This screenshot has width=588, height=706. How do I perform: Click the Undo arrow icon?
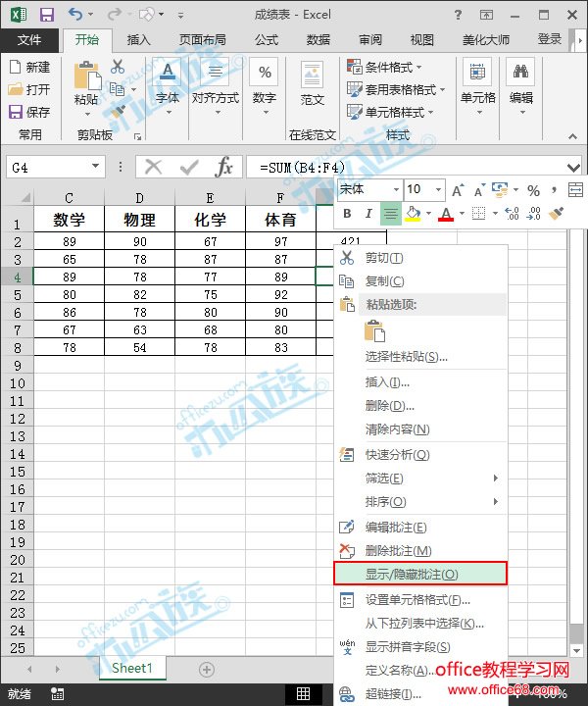(x=75, y=15)
